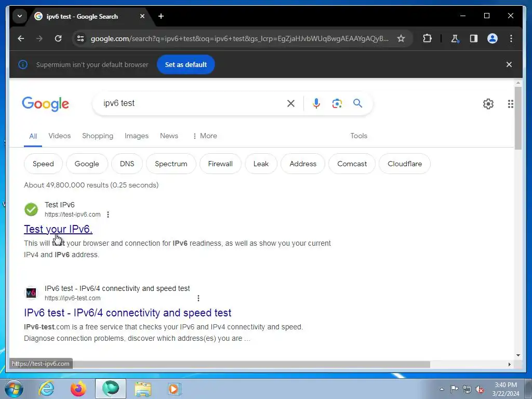Switch to the Videos tab

(x=59, y=136)
